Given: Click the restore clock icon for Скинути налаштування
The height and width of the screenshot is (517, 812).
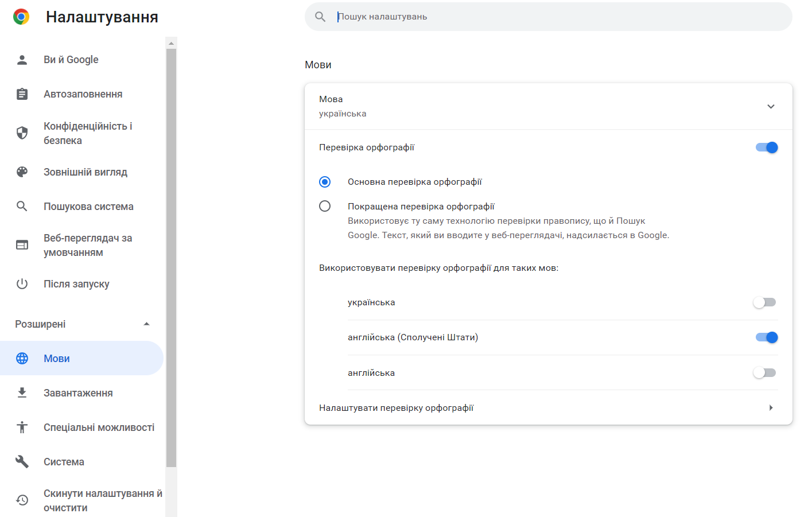Looking at the screenshot, I should tap(22, 500).
